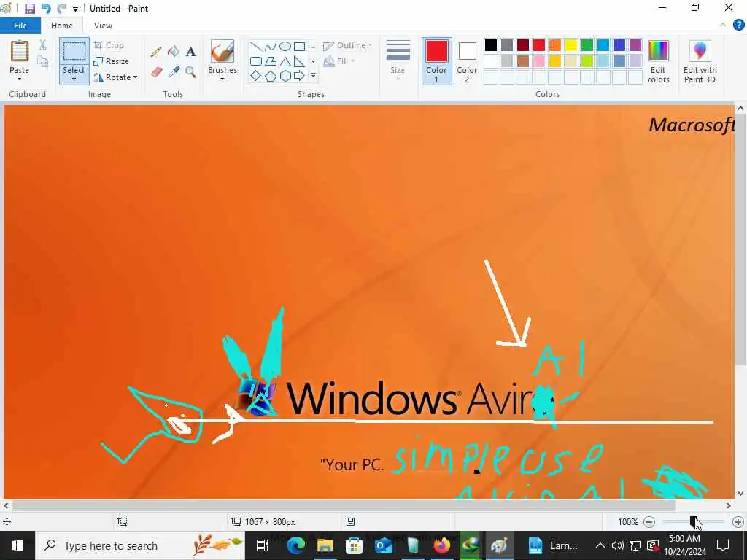
Task: Open the File menu
Action: pos(20,26)
